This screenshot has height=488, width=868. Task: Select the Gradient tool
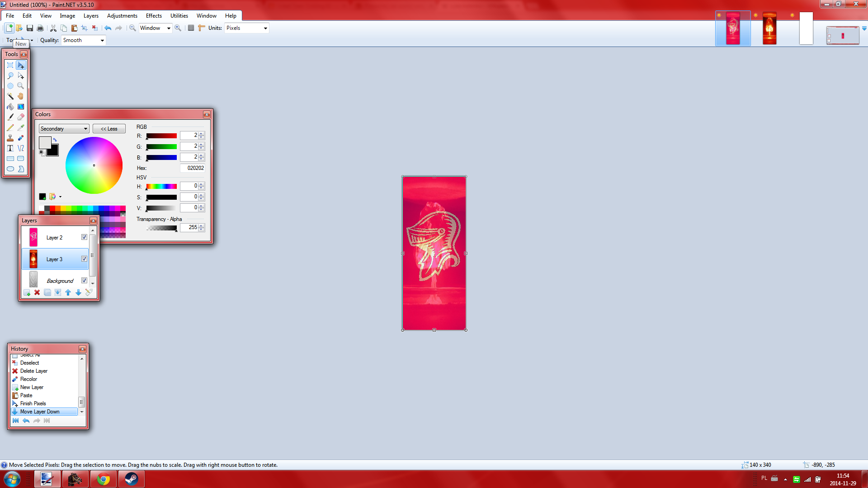[21, 107]
